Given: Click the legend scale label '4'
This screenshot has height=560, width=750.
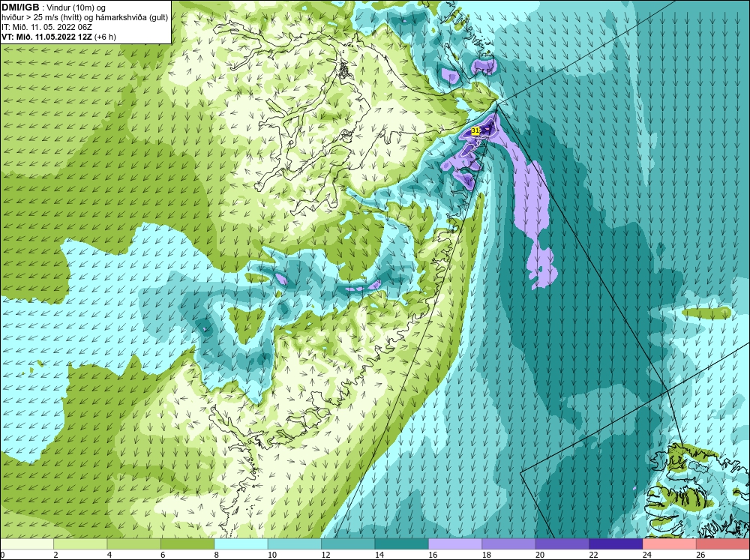Looking at the screenshot, I should pyautogui.click(x=109, y=555).
